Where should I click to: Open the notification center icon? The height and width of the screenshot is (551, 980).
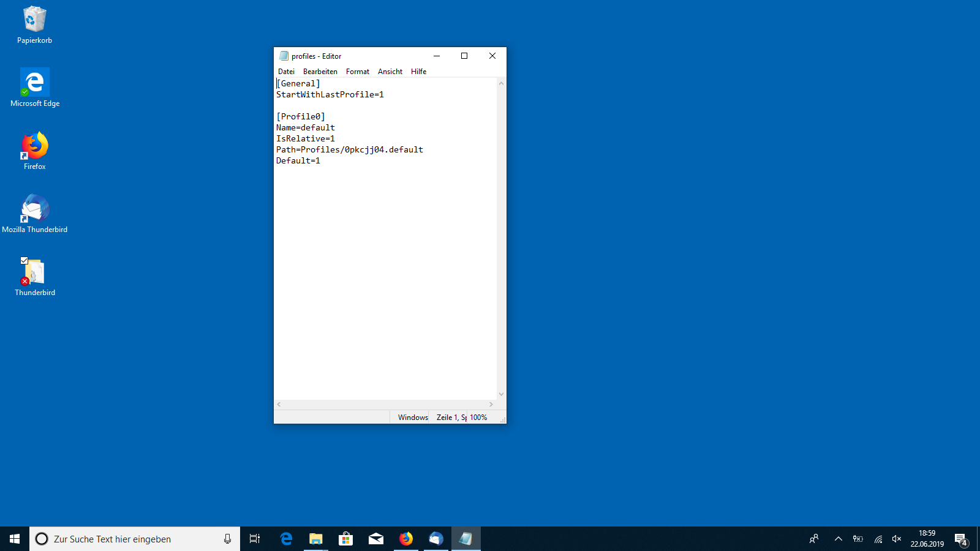tap(960, 539)
